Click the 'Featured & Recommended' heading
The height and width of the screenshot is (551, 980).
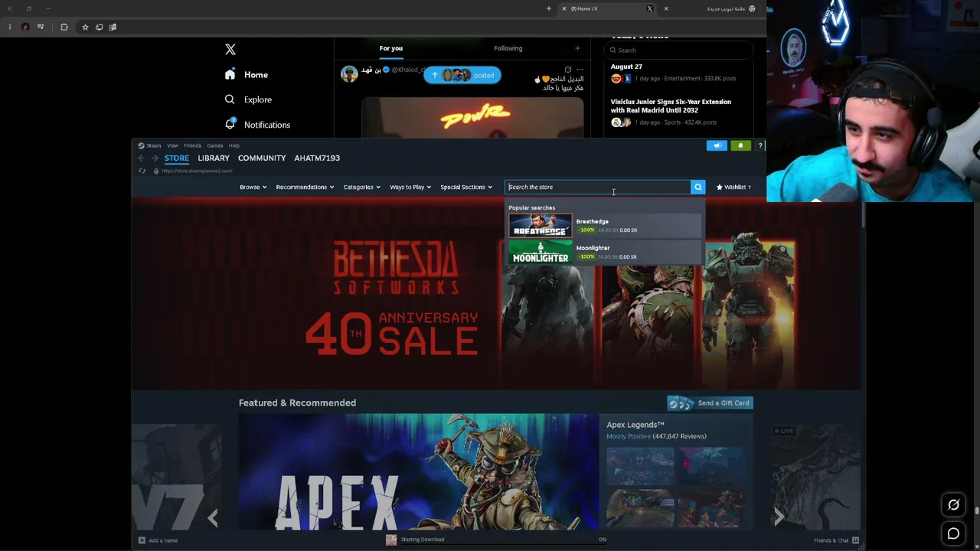(297, 403)
